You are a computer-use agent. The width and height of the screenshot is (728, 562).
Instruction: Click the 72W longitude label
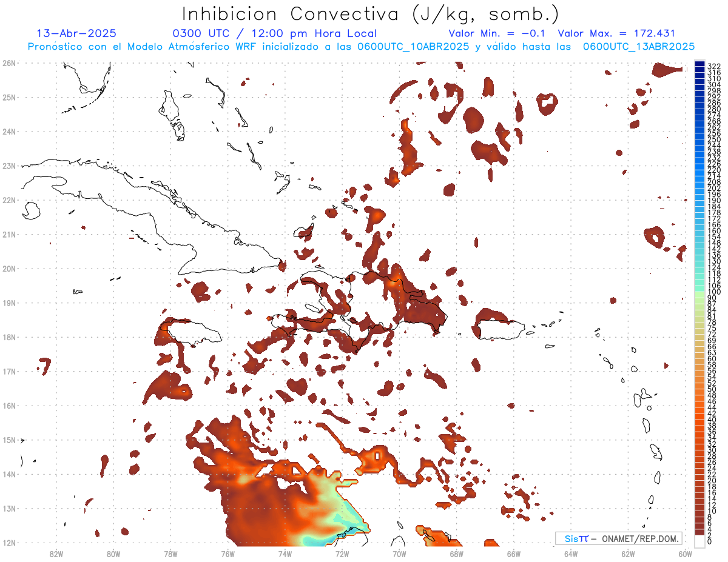(x=342, y=553)
